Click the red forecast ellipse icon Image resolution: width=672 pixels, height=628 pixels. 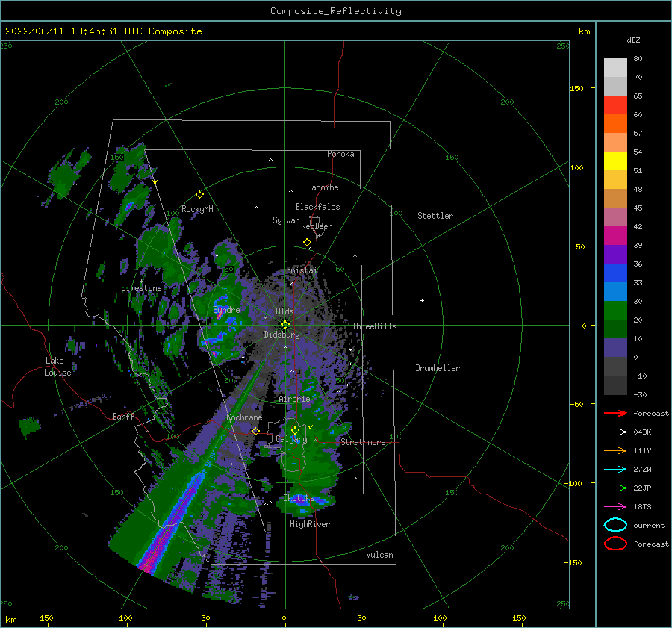click(x=615, y=544)
